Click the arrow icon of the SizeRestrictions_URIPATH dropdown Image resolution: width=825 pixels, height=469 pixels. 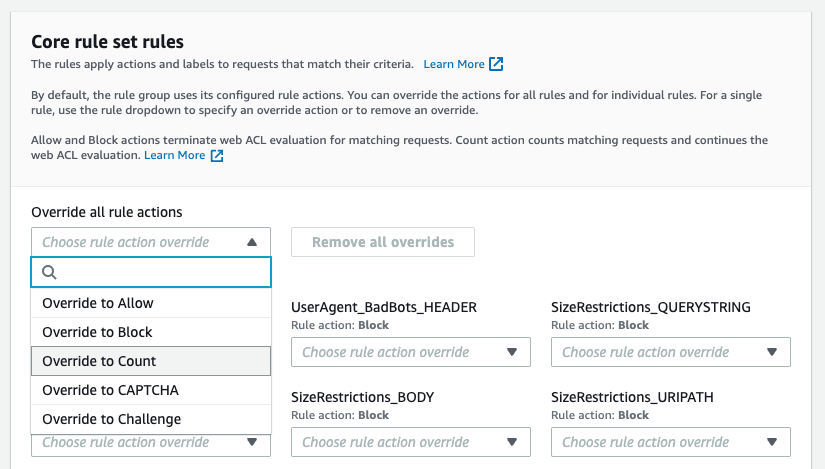772,442
